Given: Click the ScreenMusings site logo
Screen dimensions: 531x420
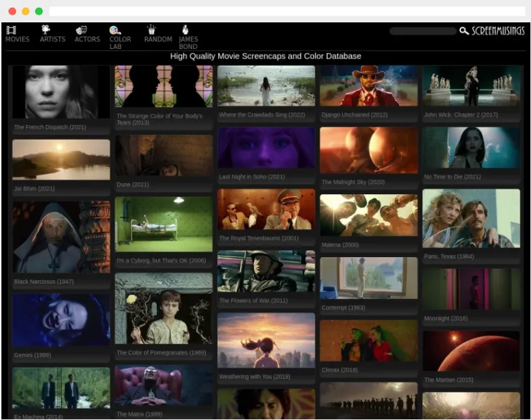Looking at the screenshot, I should [x=498, y=31].
